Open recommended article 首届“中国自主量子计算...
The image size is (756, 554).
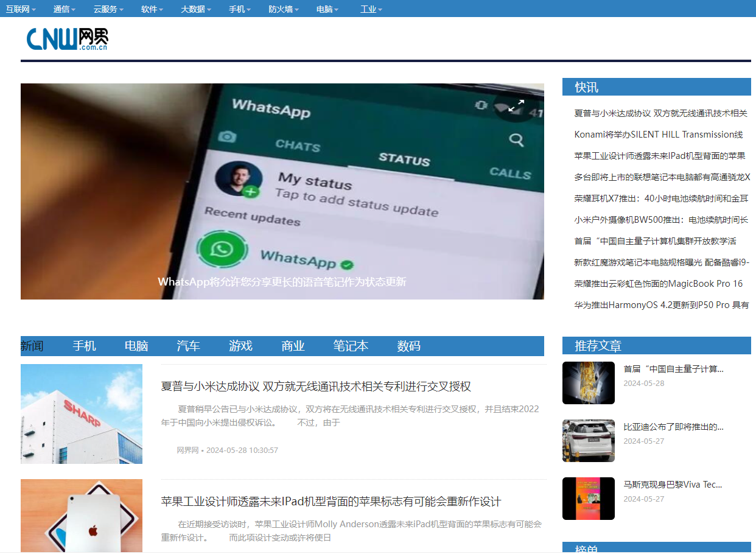(673, 369)
